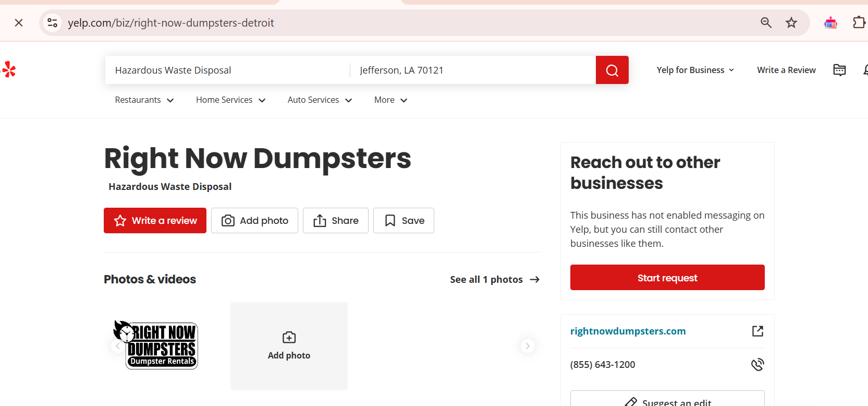Click phone number (855) 643-1200
Viewport: 868px width, 406px height.
tap(603, 365)
